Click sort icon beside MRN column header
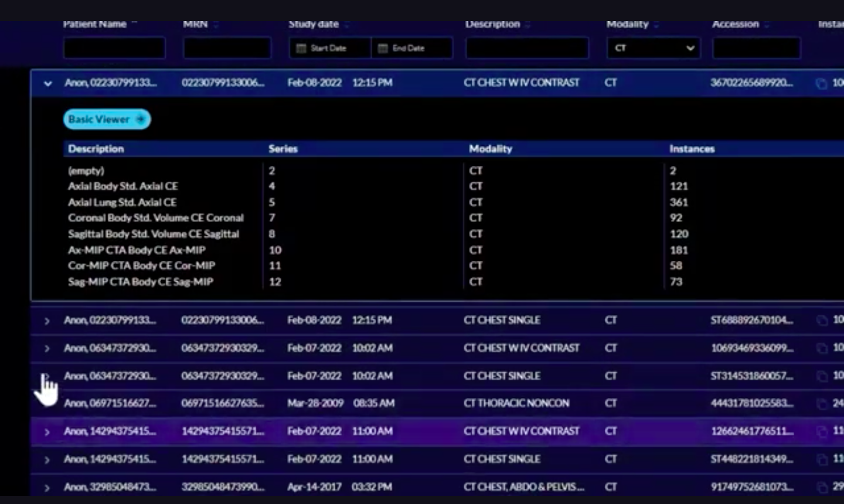The image size is (844, 504). (216, 25)
